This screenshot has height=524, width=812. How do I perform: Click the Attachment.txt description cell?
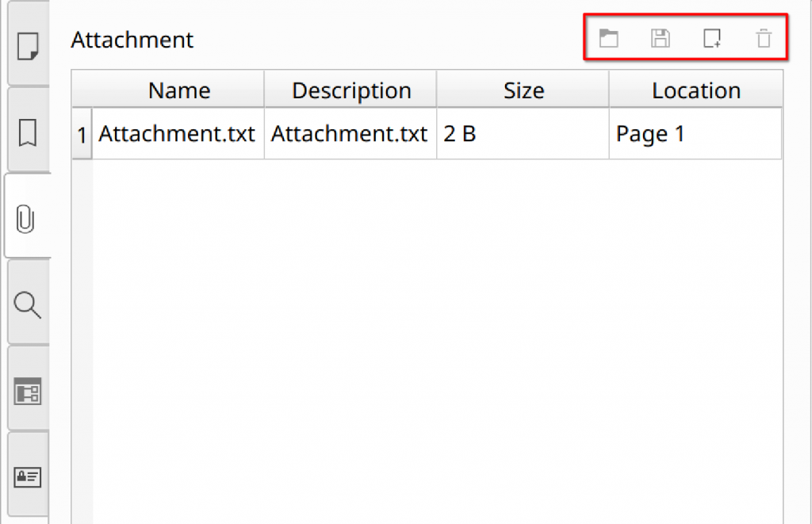pyautogui.click(x=349, y=134)
